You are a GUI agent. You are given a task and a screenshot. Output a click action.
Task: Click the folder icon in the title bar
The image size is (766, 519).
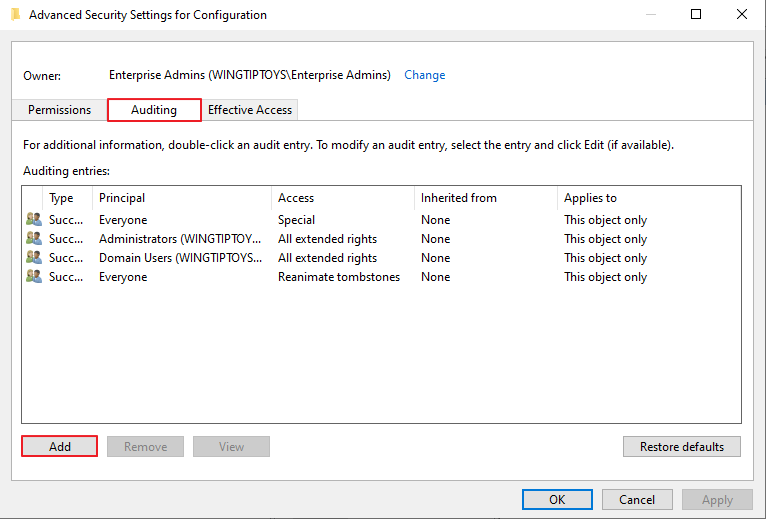(16, 15)
